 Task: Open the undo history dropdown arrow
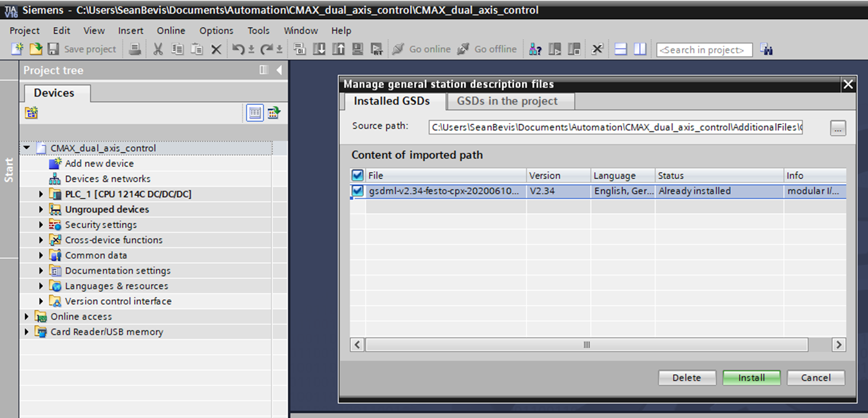251,50
